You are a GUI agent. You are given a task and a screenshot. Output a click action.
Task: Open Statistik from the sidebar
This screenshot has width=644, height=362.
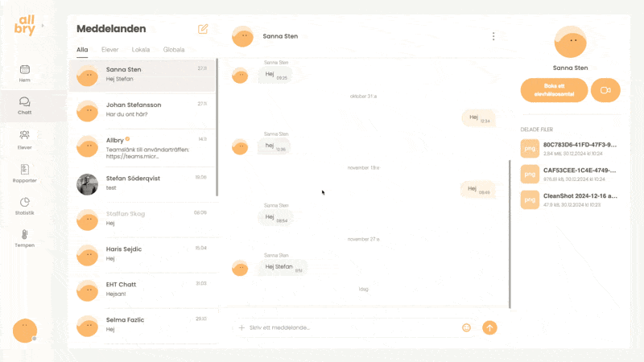tap(25, 205)
